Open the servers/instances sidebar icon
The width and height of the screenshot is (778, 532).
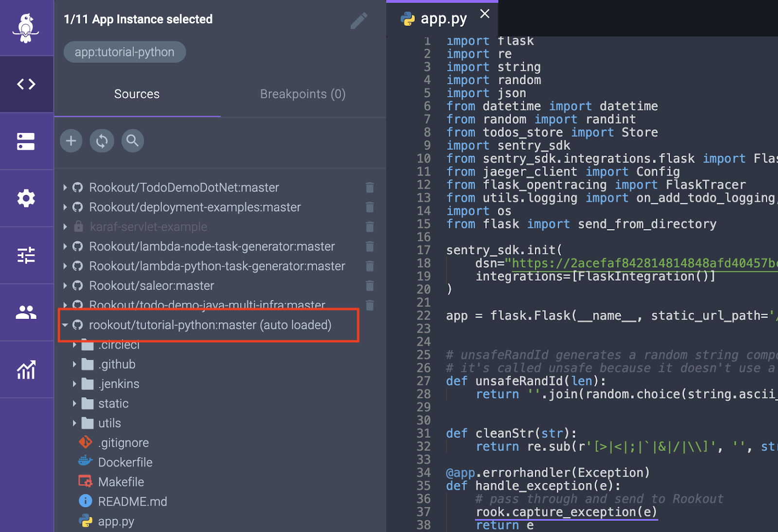26,142
